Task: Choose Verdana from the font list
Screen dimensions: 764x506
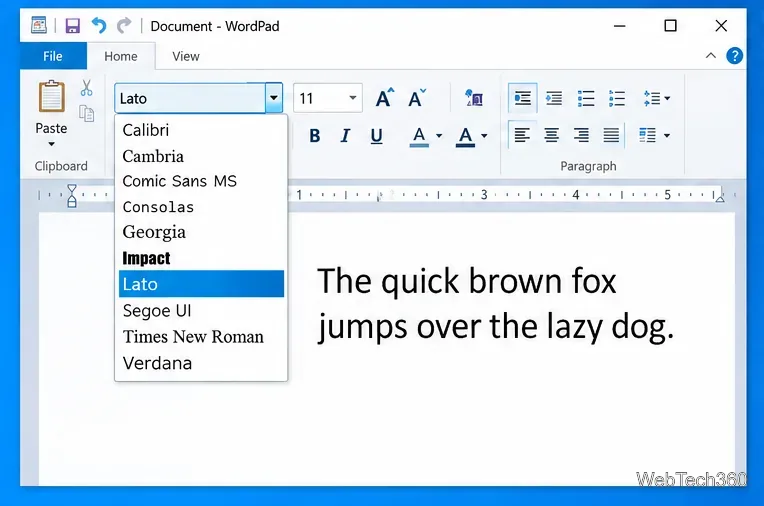Action: click(201, 363)
